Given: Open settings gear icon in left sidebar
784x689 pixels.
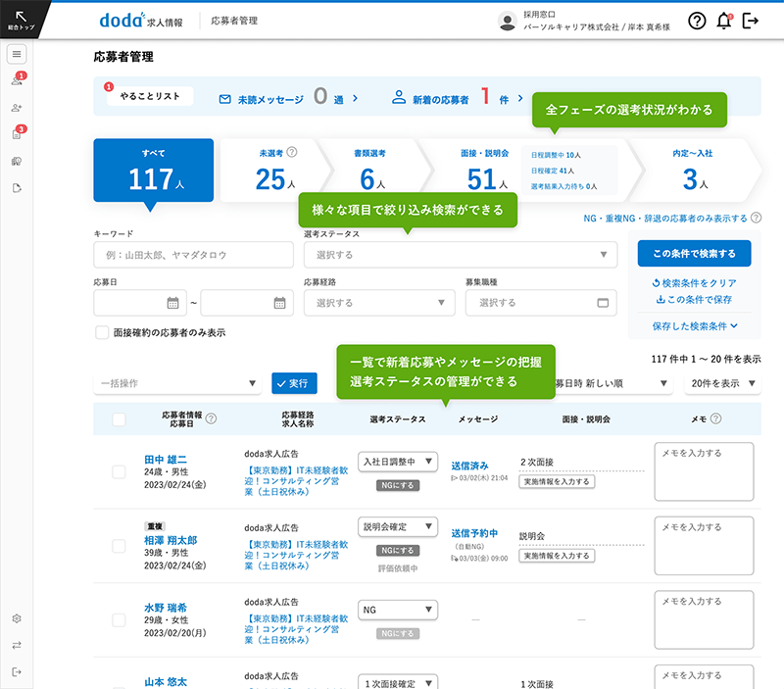Looking at the screenshot, I should [x=17, y=618].
